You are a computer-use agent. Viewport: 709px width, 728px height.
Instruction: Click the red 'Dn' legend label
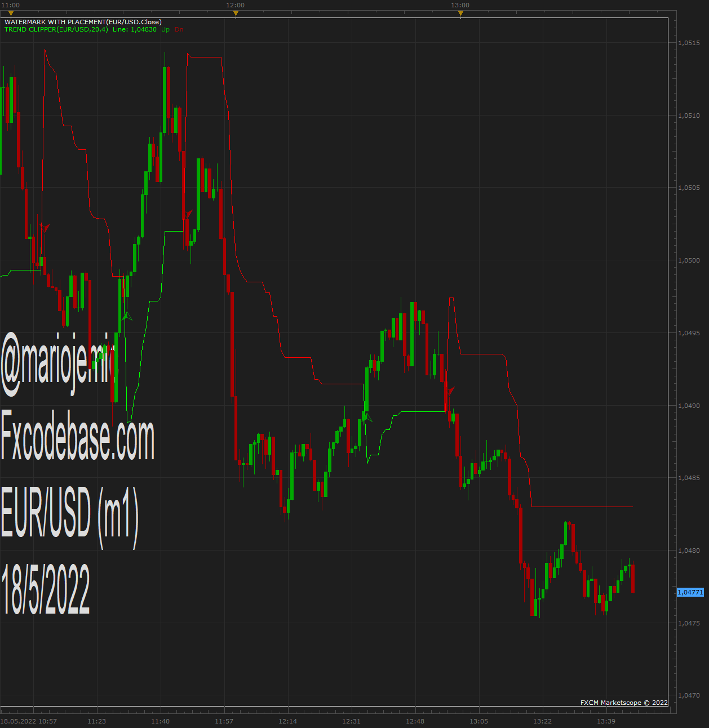(x=179, y=29)
